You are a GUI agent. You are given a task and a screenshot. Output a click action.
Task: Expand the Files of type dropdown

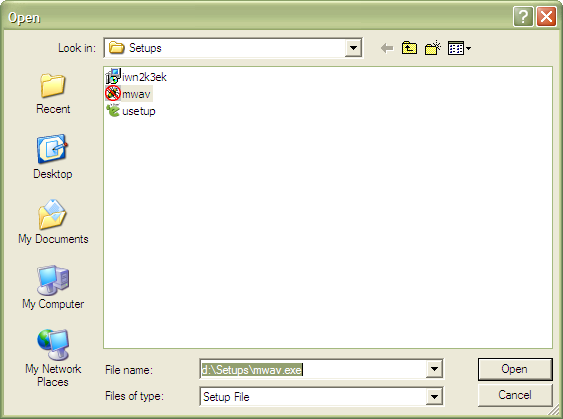(434, 397)
